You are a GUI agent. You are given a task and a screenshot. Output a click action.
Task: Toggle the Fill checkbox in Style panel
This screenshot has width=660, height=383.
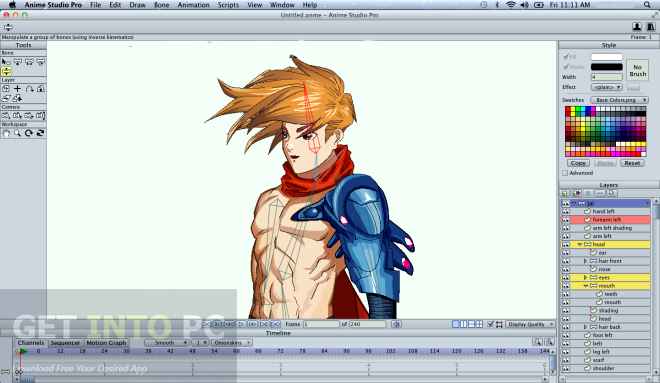pos(566,57)
